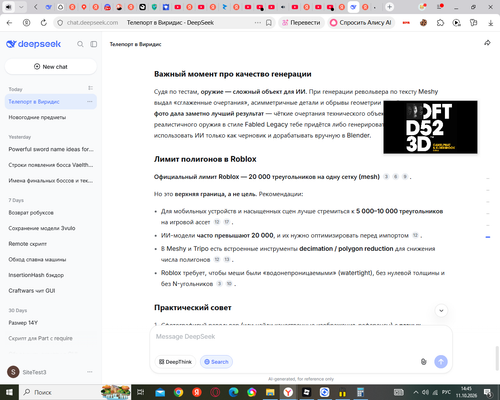Image resolution: width=500 pixels, height=400 pixels.
Task: Focus the Message DeepSeek input field
Action: (x=301, y=337)
